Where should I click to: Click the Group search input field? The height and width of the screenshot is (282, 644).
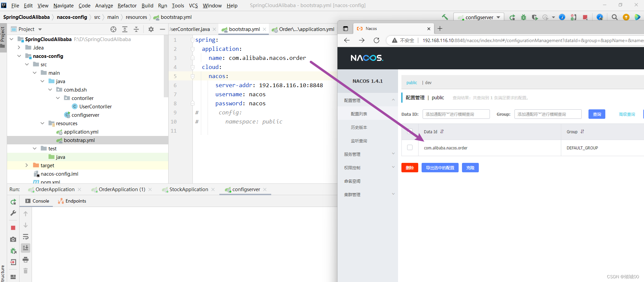548,114
